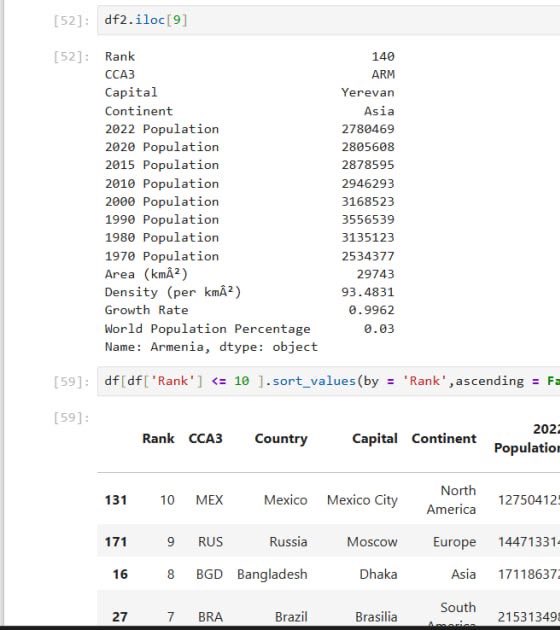This screenshot has width=560, height=630.
Task: Click the 2010 Population value 2946293
Action: pyautogui.click(x=368, y=184)
